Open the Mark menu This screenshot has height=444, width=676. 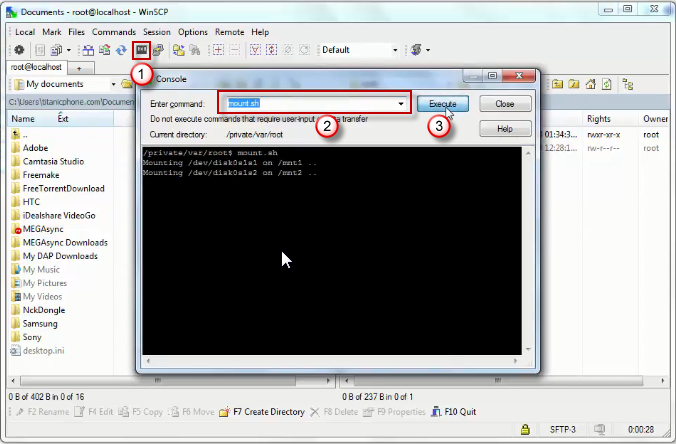click(52, 32)
